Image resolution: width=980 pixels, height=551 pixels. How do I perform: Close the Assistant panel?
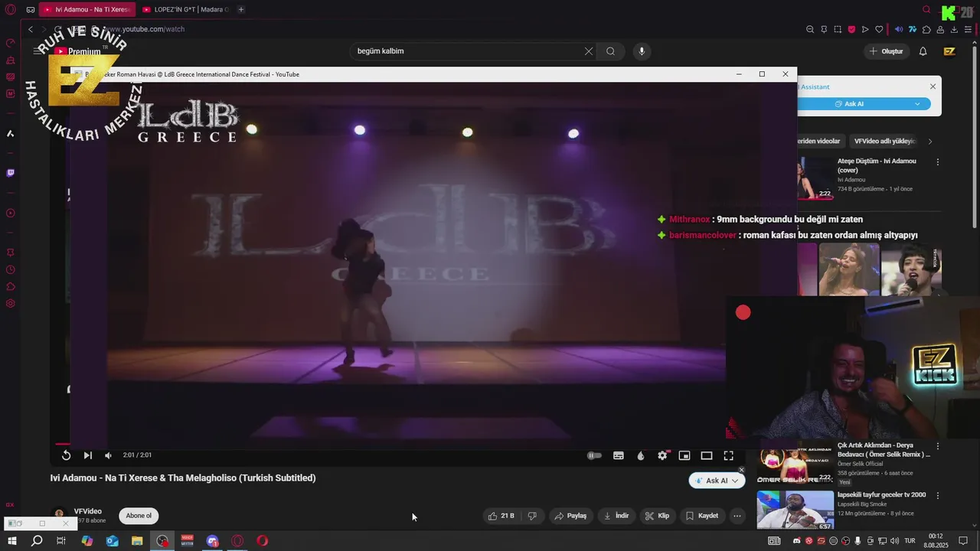pos(933,86)
